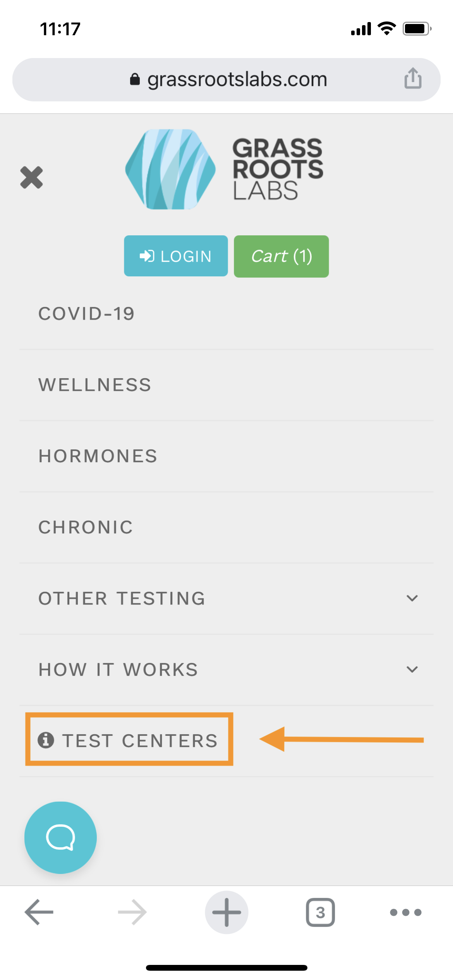
Task: Go back with the browser back arrow
Action: point(39,912)
